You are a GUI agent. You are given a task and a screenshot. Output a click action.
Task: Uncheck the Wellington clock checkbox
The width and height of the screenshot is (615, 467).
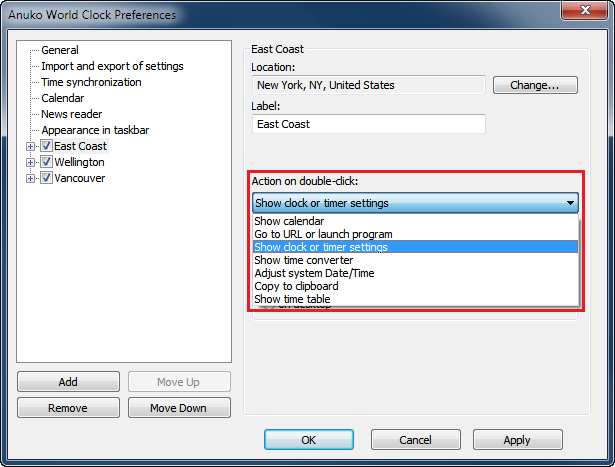pyautogui.click(x=46, y=162)
